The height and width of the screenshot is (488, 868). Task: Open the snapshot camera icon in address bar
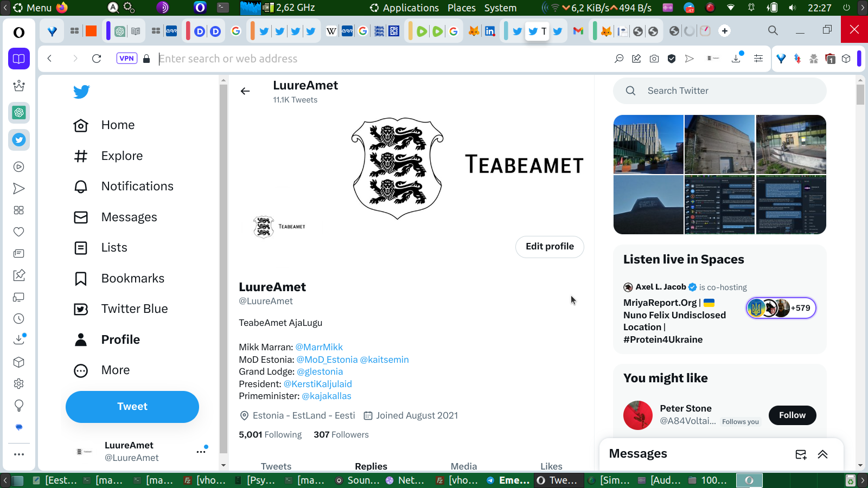pos(654,59)
